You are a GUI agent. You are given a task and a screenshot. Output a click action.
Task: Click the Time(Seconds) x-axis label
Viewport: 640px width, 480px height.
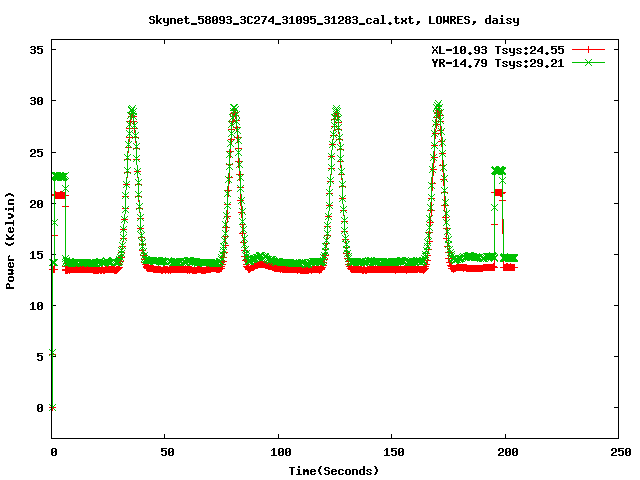[x=334, y=471]
